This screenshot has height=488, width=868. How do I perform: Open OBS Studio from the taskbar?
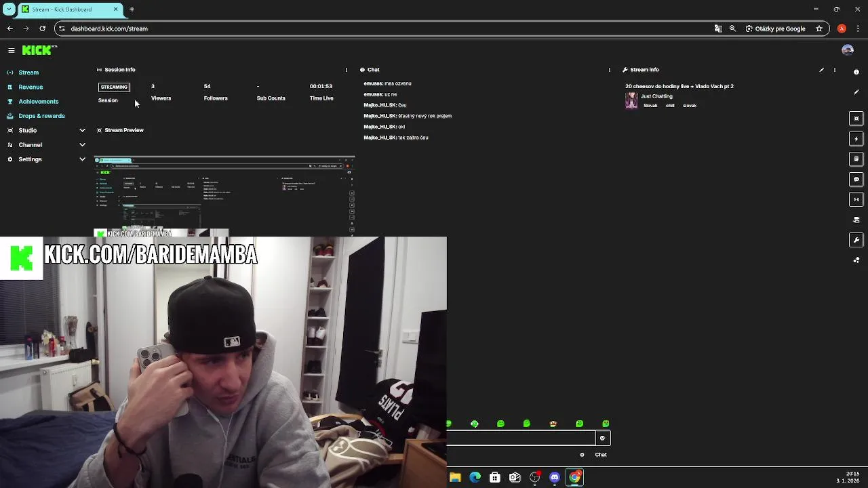click(x=535, y=477)
